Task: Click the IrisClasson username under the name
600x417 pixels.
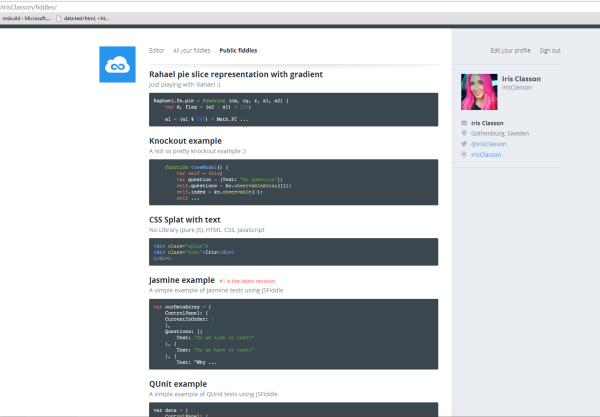Action: 517,88
